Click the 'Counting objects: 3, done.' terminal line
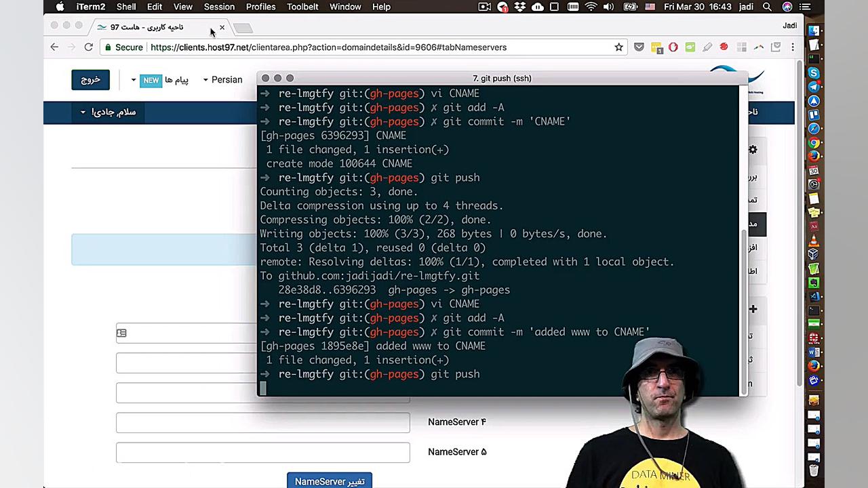 pyautogui.click(x=339, y=192)
